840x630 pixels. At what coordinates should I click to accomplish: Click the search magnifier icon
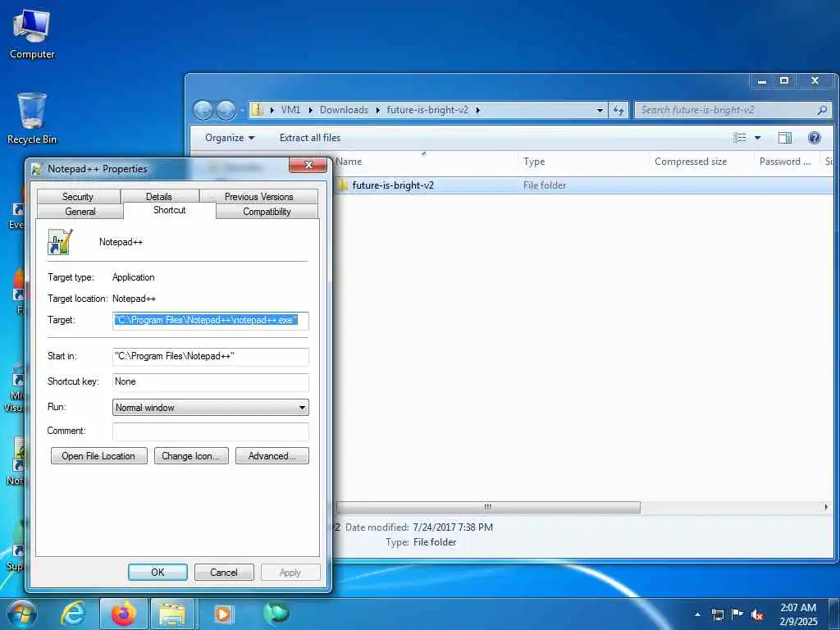822,110
